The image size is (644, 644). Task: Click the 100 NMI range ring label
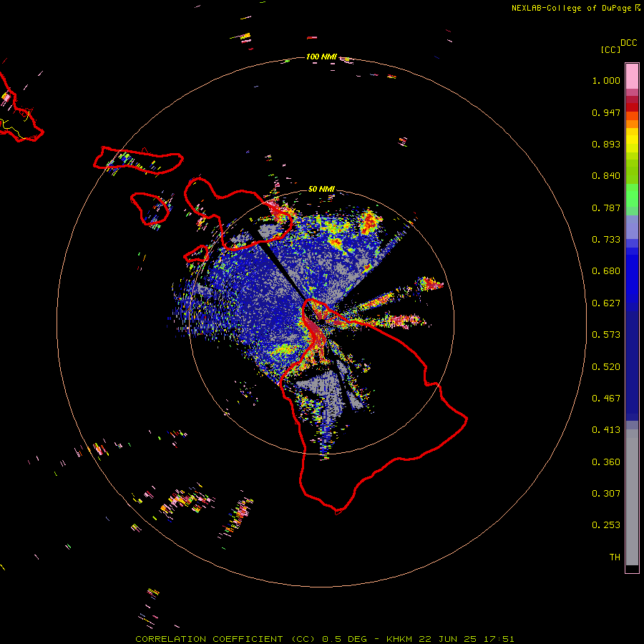(321, 57)
